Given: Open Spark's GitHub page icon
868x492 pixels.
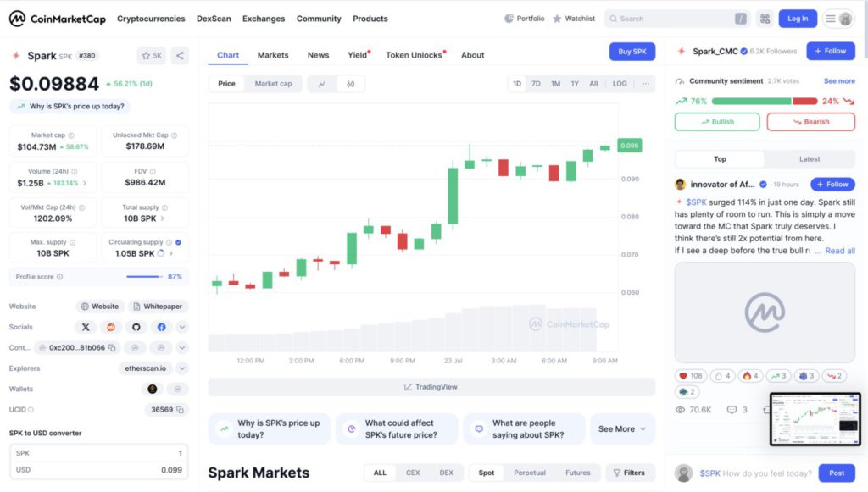Looking at the screenshot, I should coord(136,327).
